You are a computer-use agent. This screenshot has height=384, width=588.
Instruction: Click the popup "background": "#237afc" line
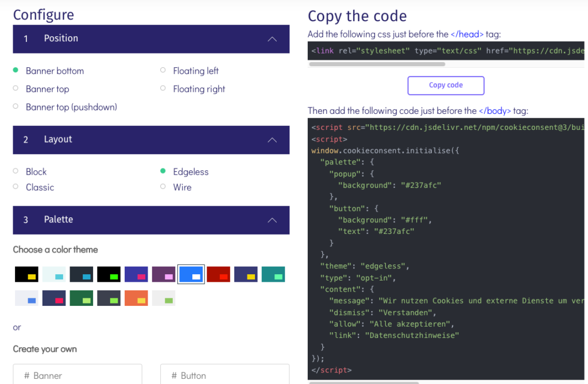click(390, 186)
